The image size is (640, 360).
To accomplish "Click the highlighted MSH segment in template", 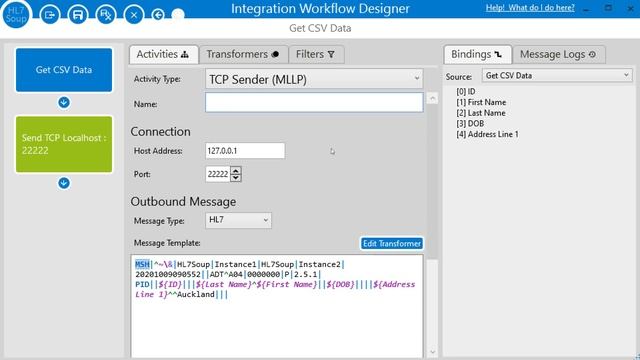I will click(x=142, y=264).
